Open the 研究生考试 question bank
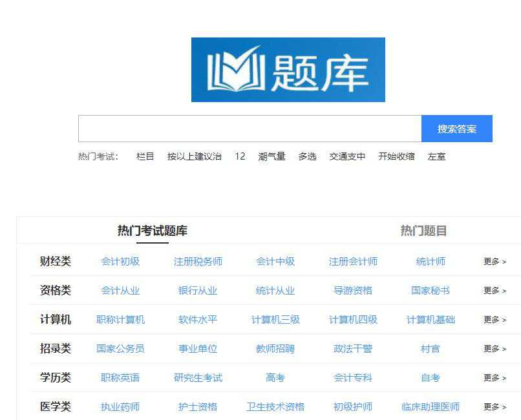This screenshot has width=521, height=420. 198,378
